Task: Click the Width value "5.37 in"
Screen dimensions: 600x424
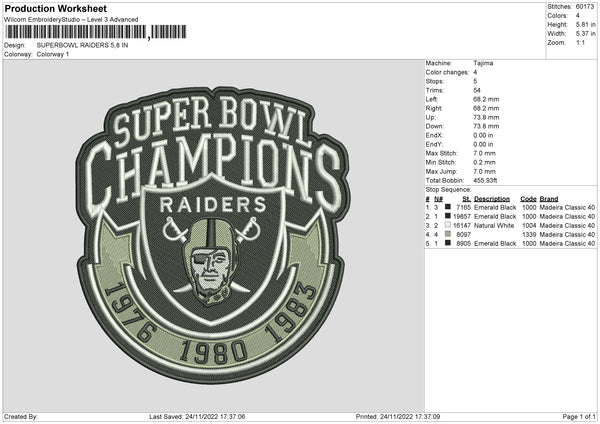Action: click(585, 34)
